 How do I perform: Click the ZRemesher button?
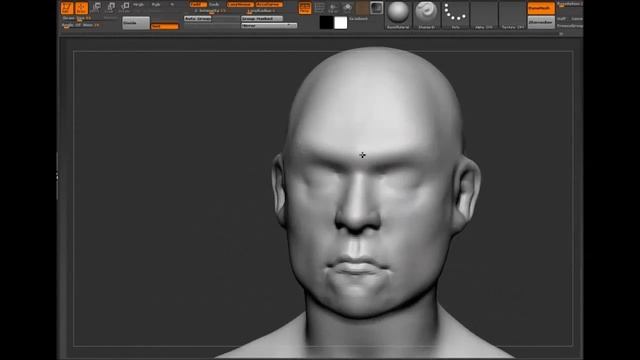click(541, 22)
